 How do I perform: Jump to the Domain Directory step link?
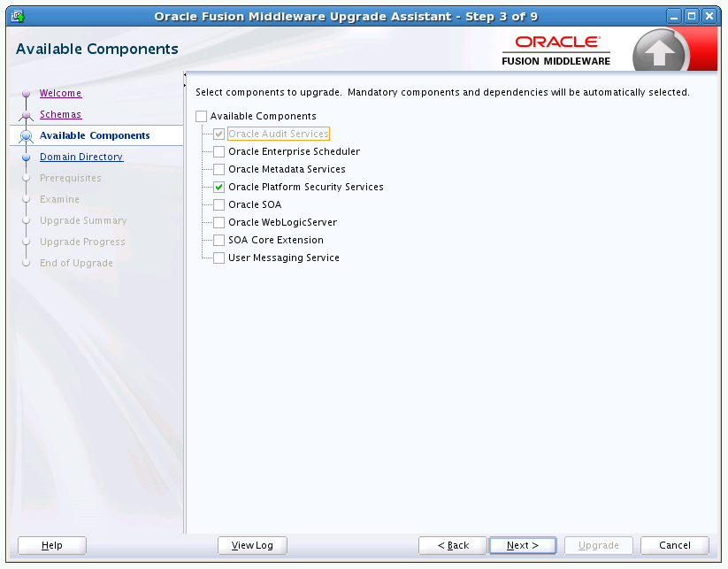[x=81, y=157]
